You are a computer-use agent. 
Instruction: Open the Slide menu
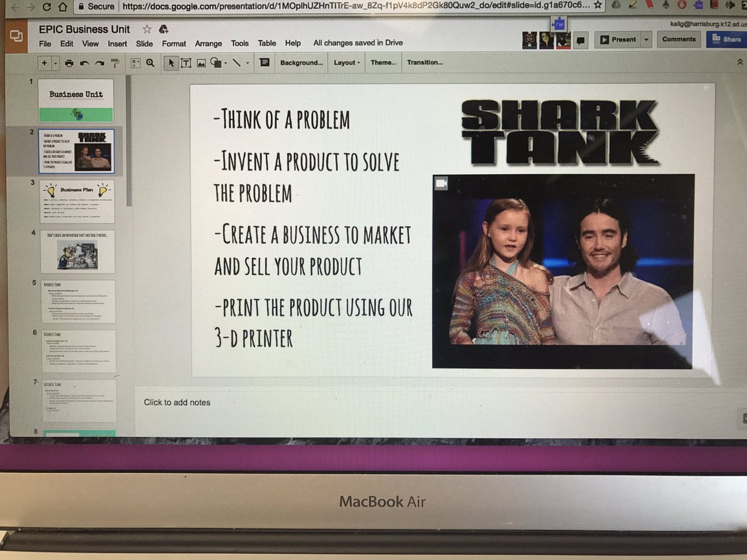[144, 44]
